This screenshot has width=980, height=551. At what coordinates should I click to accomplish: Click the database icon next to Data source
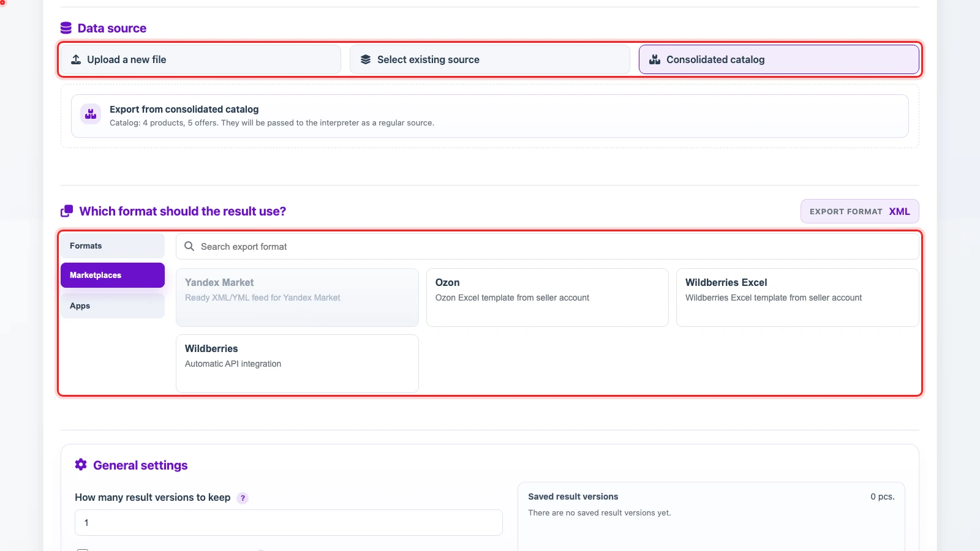tap(66, 28)
